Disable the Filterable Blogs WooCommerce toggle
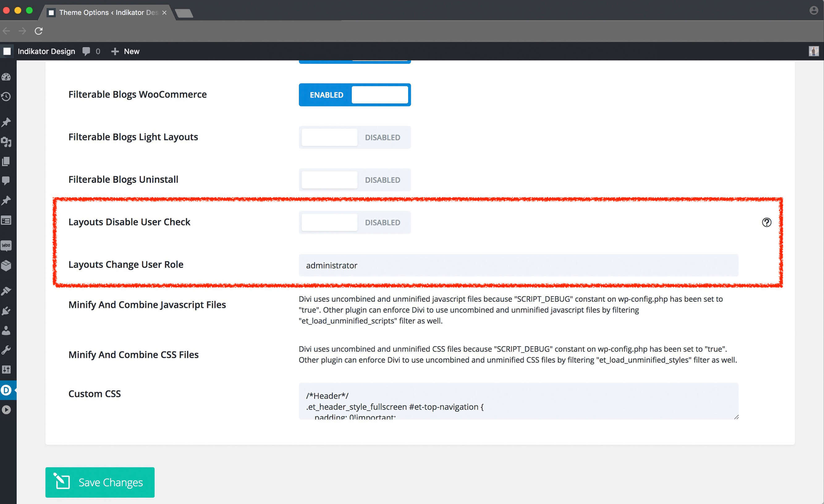824x504 pixels. point(355,95)
